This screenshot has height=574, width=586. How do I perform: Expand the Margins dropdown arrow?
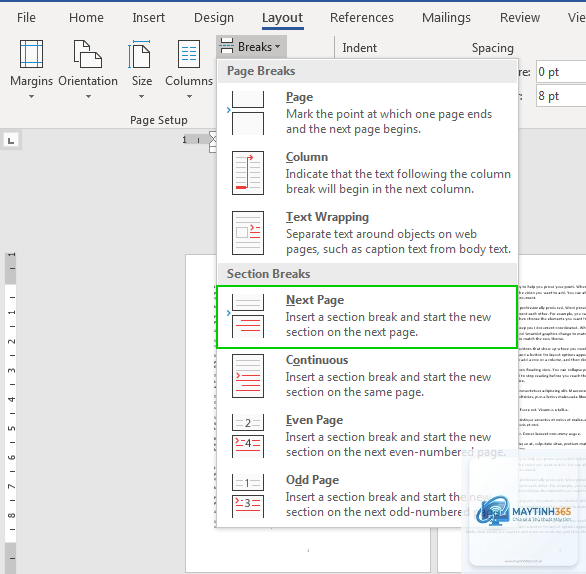(31, 96)
